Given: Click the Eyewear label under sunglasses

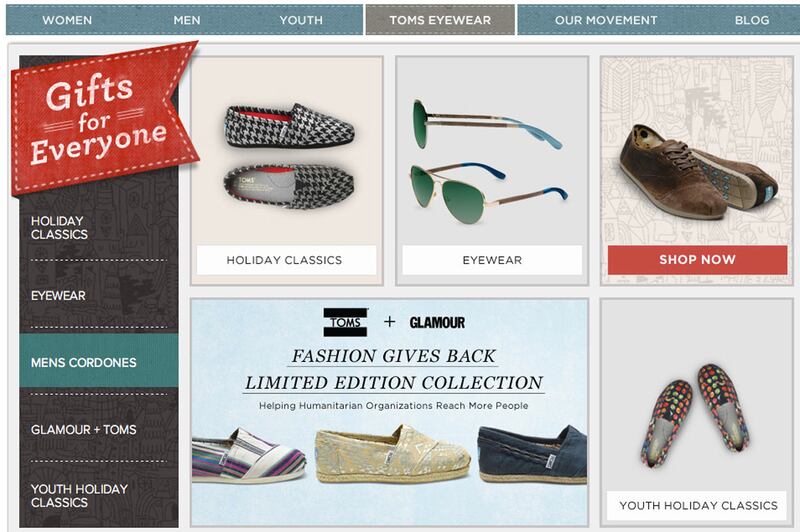Looking at the screenshot, I should tap(492, 260).
